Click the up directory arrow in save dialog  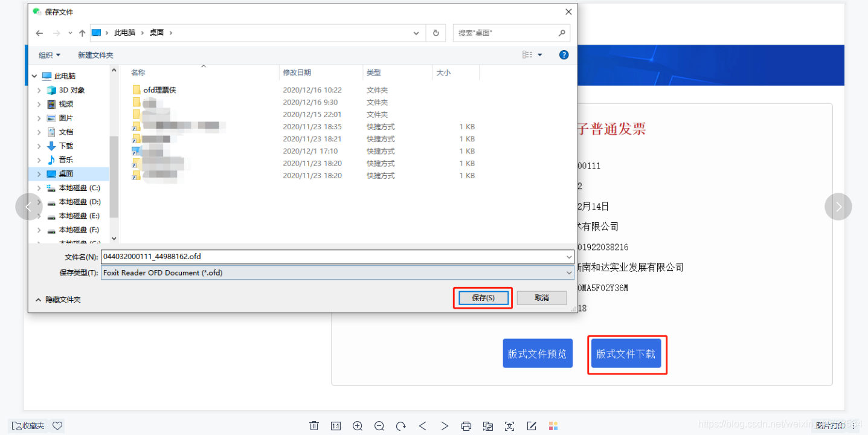coord(82,33)
